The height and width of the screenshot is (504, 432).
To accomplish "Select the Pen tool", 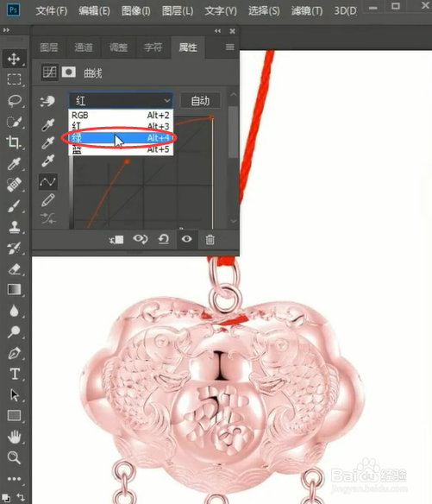I will [14, 353].
